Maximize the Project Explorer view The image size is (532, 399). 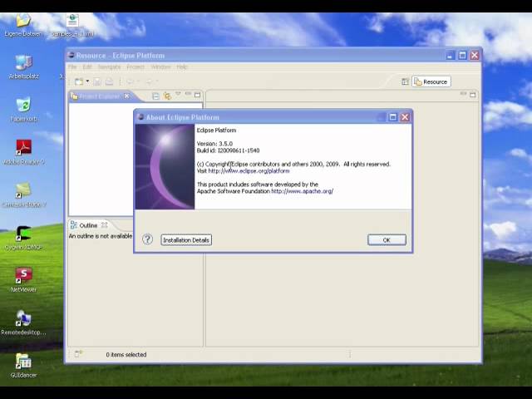(198, 95)
